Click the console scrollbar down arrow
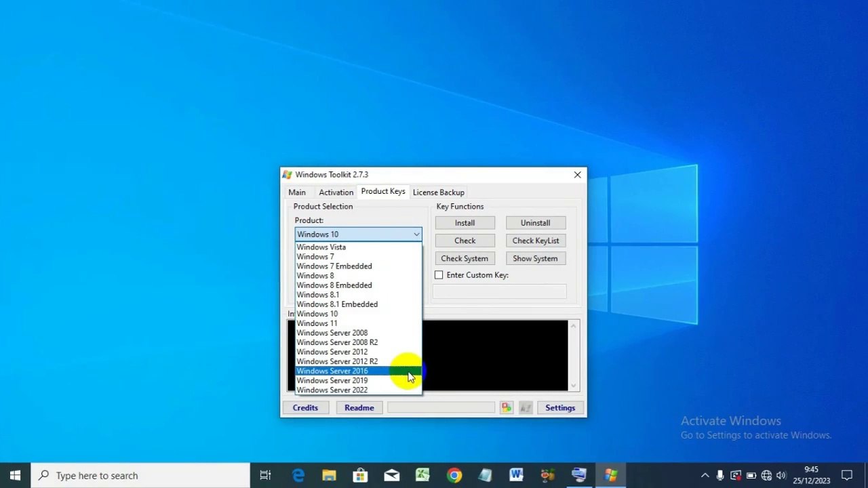 574,386
